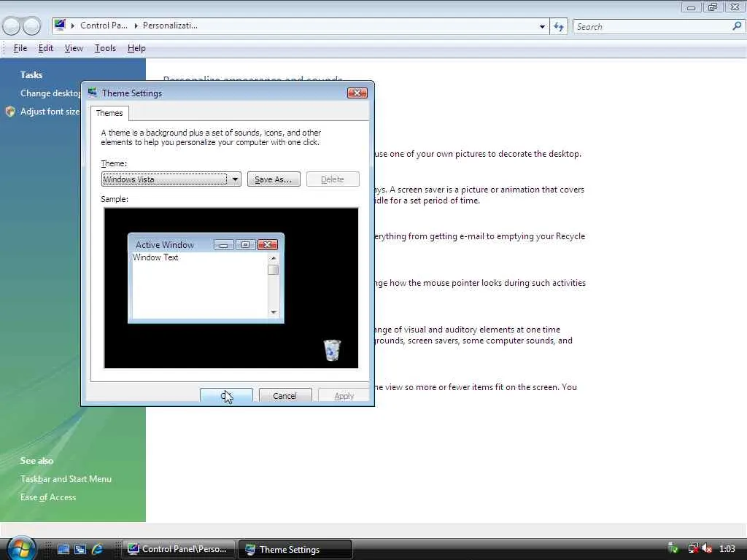The image size is (747, 560).
Task: Click the Active Window sample title
Action: (x=165, y=245)
